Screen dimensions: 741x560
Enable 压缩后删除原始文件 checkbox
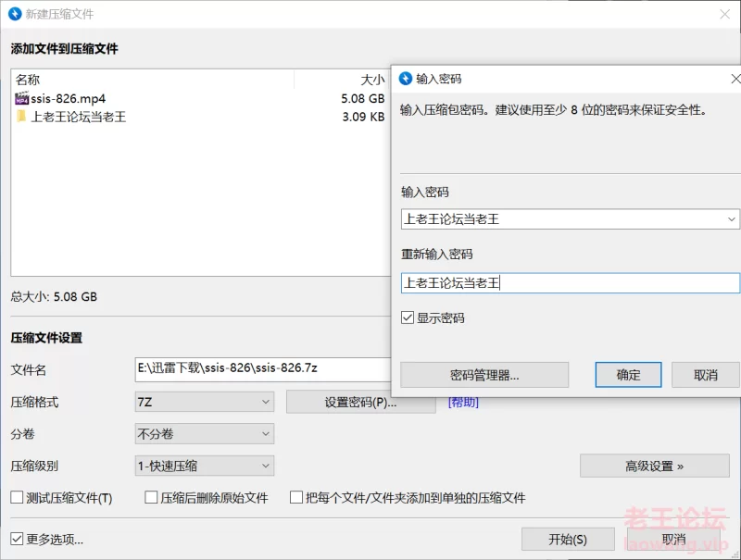151,497
